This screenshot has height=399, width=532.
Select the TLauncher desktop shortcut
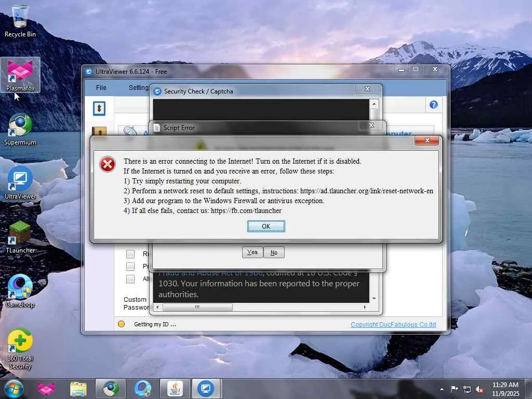(20, 237)
